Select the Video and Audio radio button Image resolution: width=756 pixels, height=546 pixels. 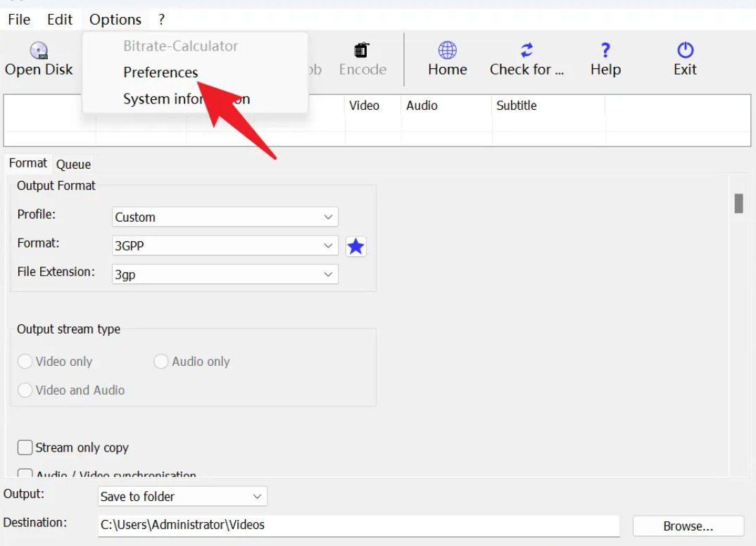(25, 390)
